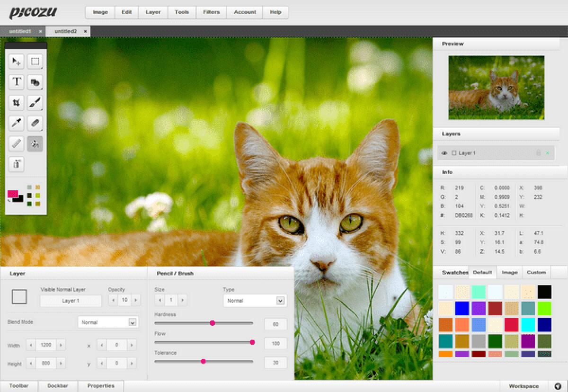Choose the Brush tool
This screenshot has width=568, height=392.
35,102
